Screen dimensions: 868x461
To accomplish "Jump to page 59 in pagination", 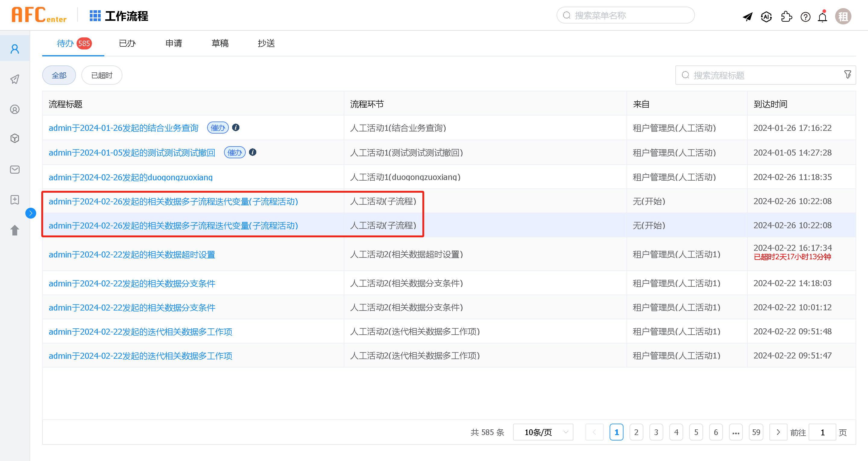I will point(756,432).
